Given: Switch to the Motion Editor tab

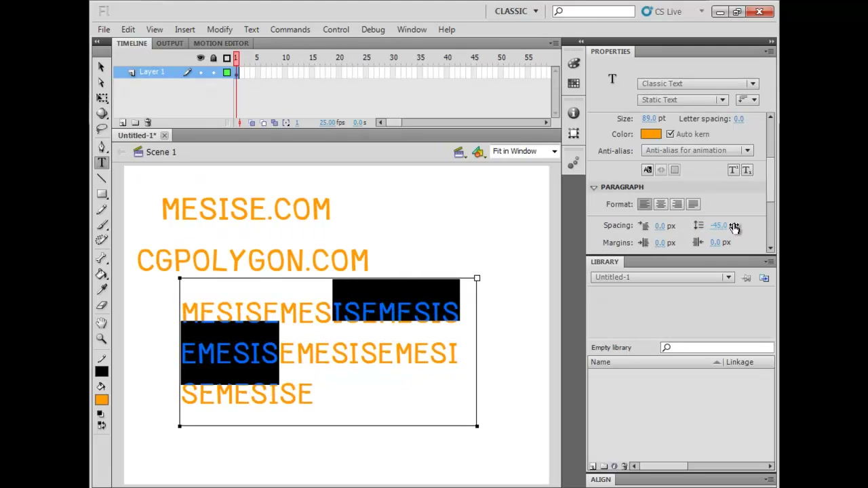Looking at the screenshot, I should pos(221,43).
